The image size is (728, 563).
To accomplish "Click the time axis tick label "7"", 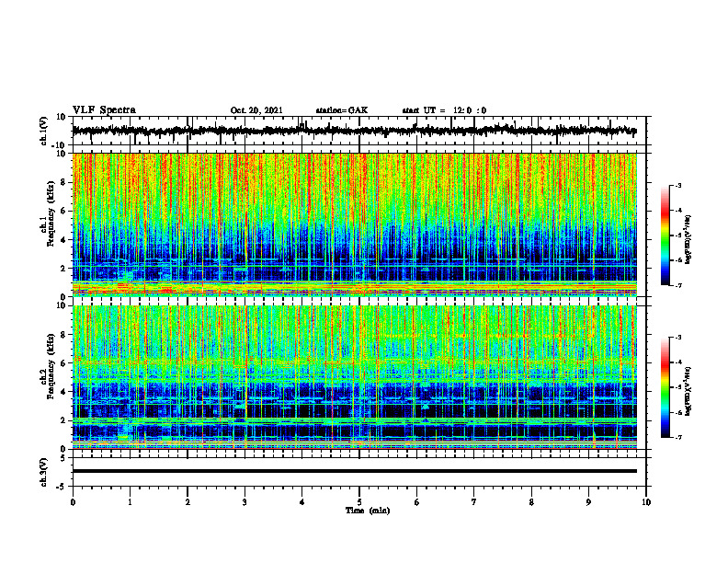I will pyautogui.click(x=473, y=502).
